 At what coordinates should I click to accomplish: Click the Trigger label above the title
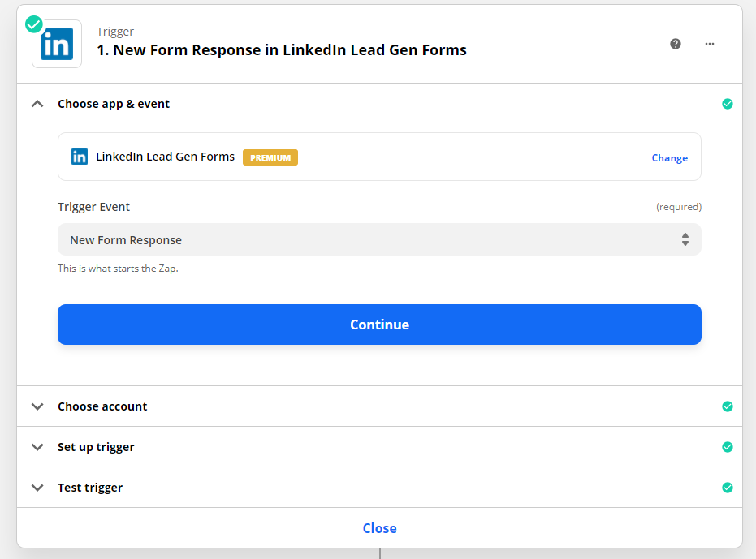114,32
